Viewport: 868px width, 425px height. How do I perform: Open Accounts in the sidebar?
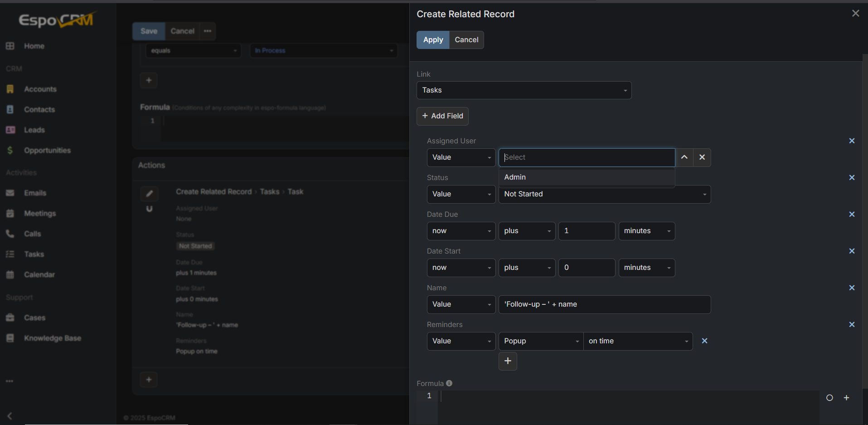(40, 89)
